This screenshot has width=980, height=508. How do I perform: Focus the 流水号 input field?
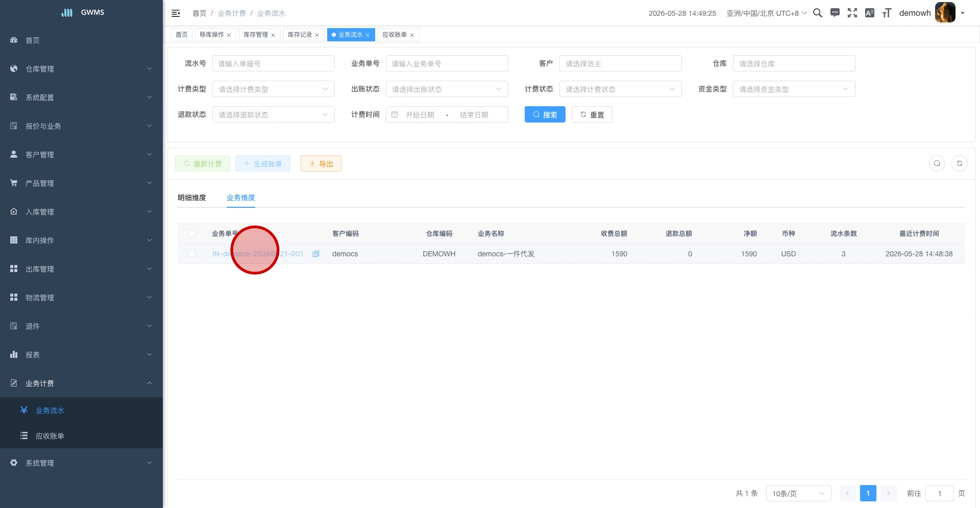pyautogui.click(x=274, y=63)
